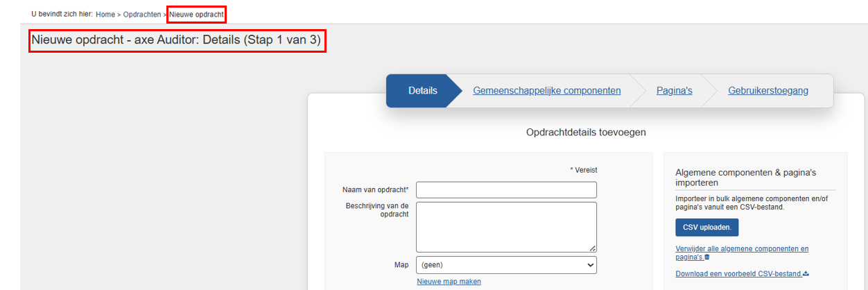
Task: Click Nieuwe opdracht breadcrumb item
Action: click(x=196, y=15)
